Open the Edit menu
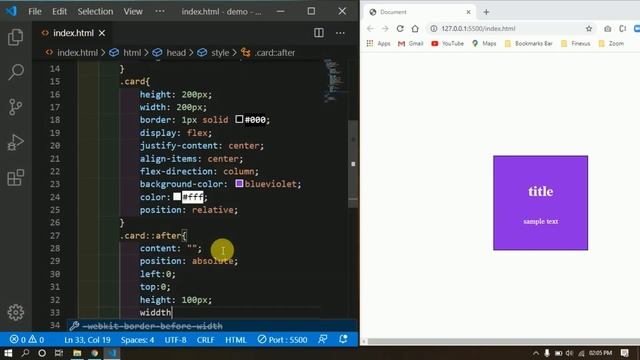This screenshot has height=360, width=640. point(59,11)
